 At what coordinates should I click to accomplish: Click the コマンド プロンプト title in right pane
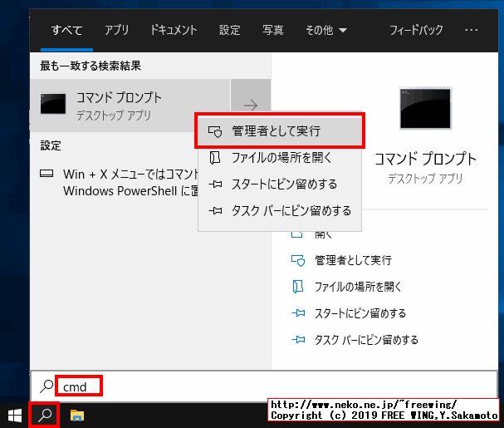[425, 160]
